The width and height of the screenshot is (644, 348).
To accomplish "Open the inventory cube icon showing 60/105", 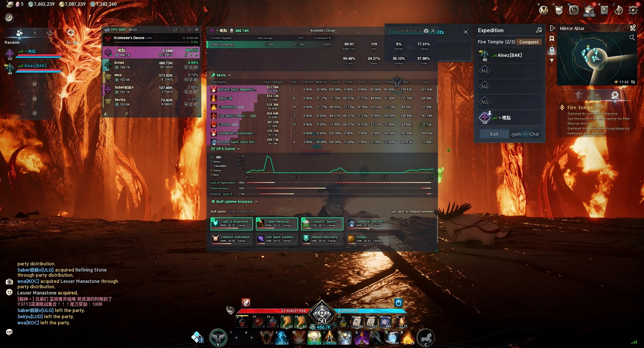I will (589, 11).
